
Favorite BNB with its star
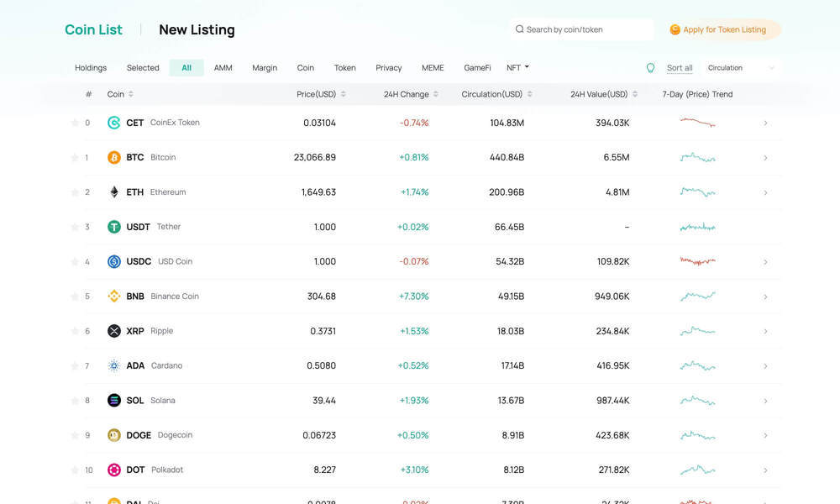[75, 297]
